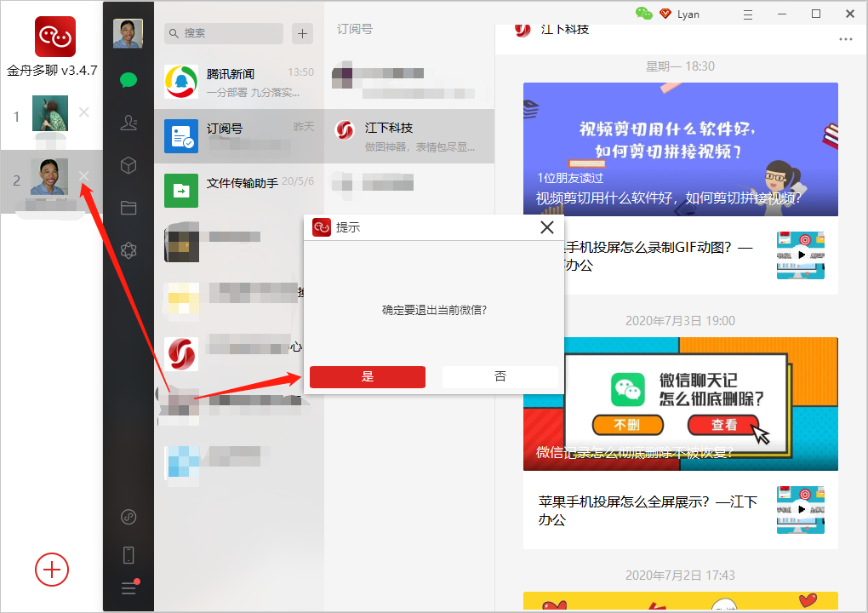This screenshot has height=613, width=868.
Task: Click 否 to cancel logout
Action: 500,376
